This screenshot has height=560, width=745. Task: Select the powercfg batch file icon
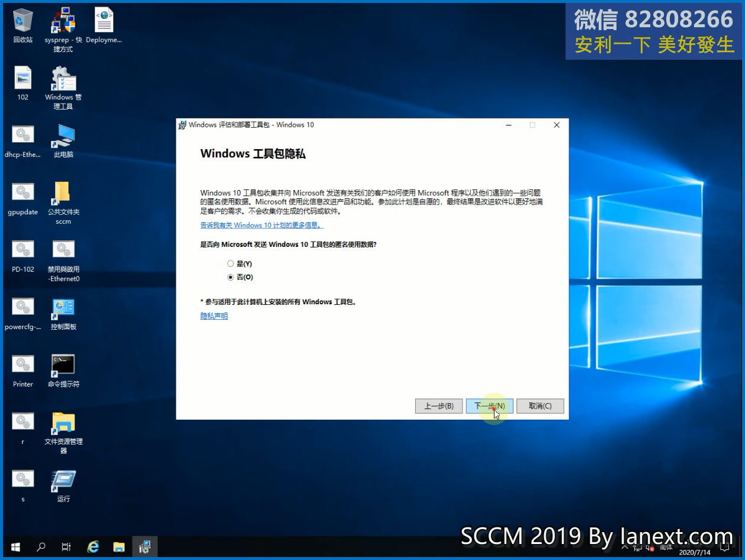23,314
